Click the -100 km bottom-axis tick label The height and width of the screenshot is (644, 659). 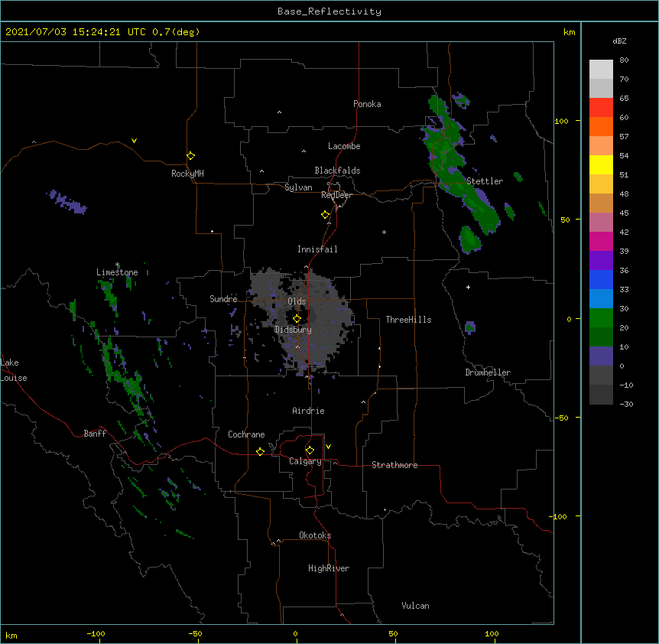coord(96,633)
